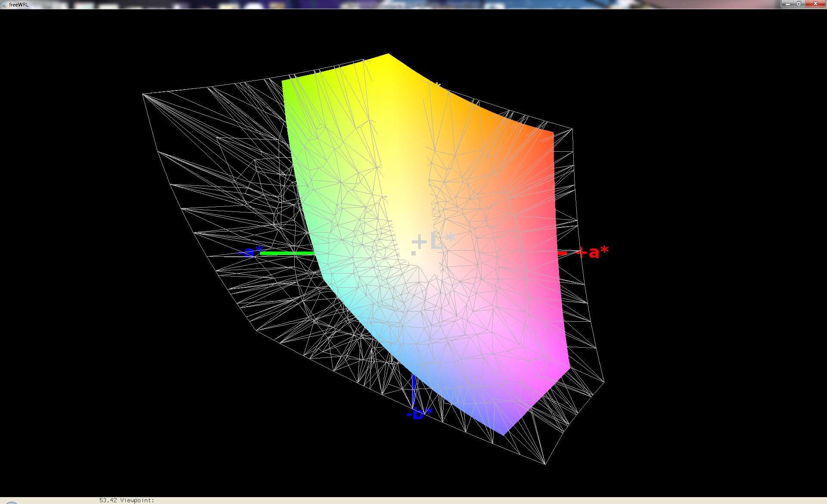This screenshot has height=504, width=827.
Task: Click the "53.42 Viewpoint:" status bar text
Action: point(127,500)
